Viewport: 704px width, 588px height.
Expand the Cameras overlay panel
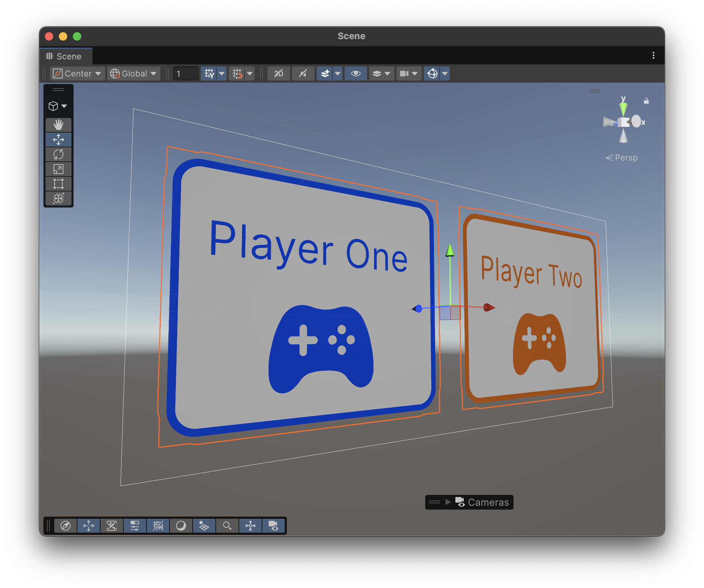coord(447,502)
